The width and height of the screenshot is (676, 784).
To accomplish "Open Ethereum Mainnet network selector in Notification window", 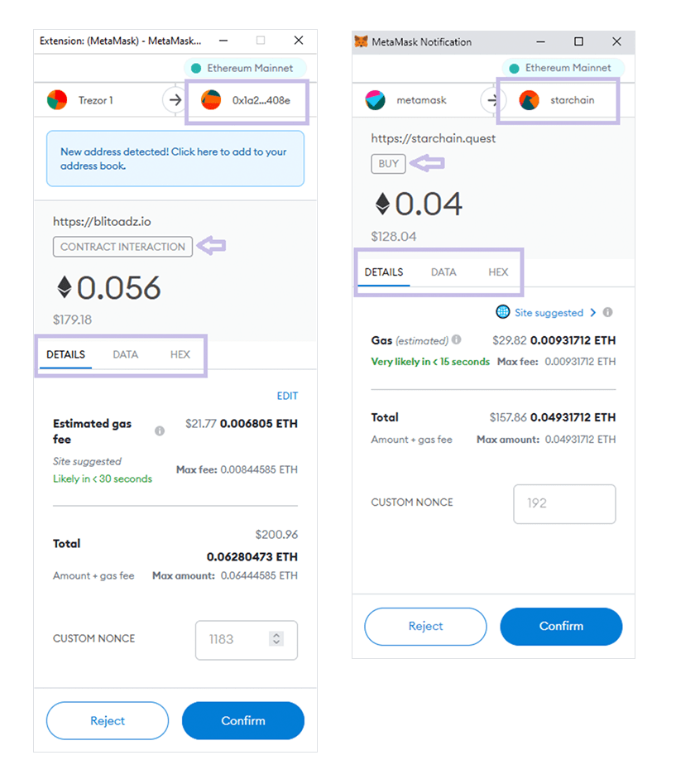I will [563, 68].
